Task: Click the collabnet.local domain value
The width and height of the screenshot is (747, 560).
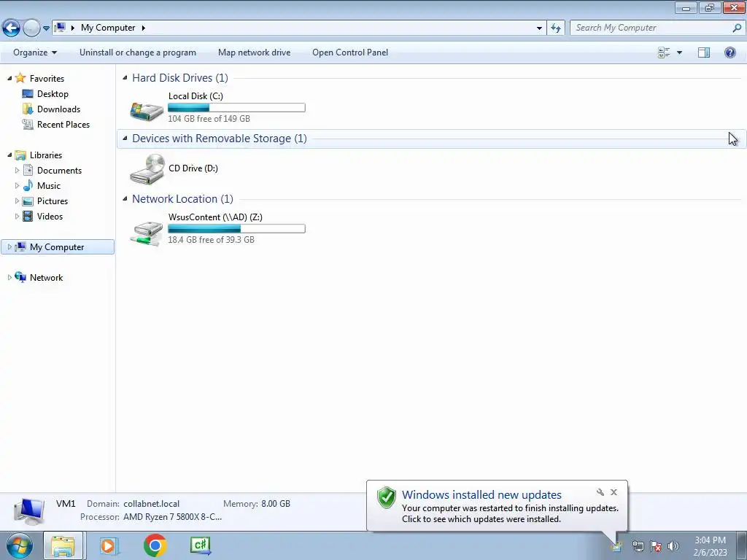Action: [152, 504]
